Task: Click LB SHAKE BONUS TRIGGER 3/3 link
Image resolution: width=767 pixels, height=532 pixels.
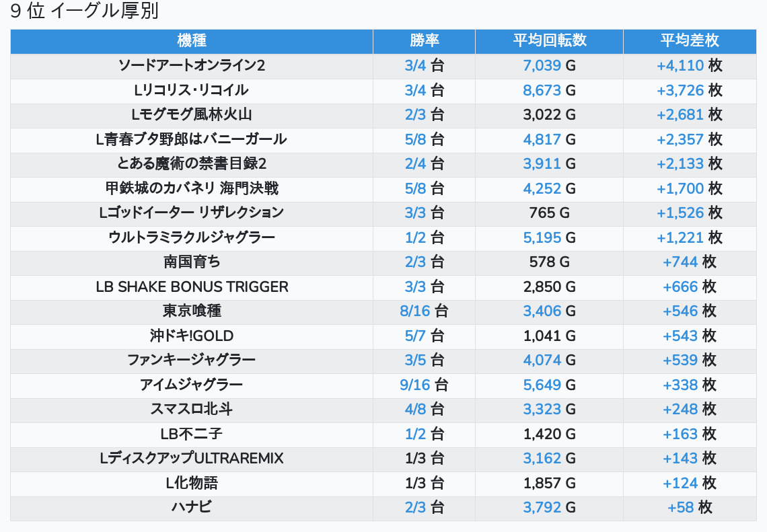Action: click(x=415, y=287)
